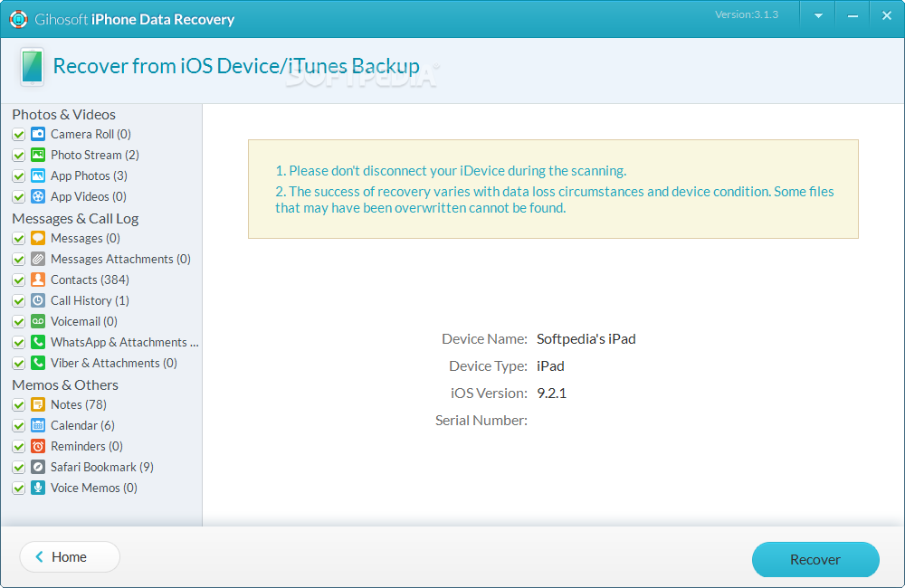Go back with the Home button

click(70, 557)
